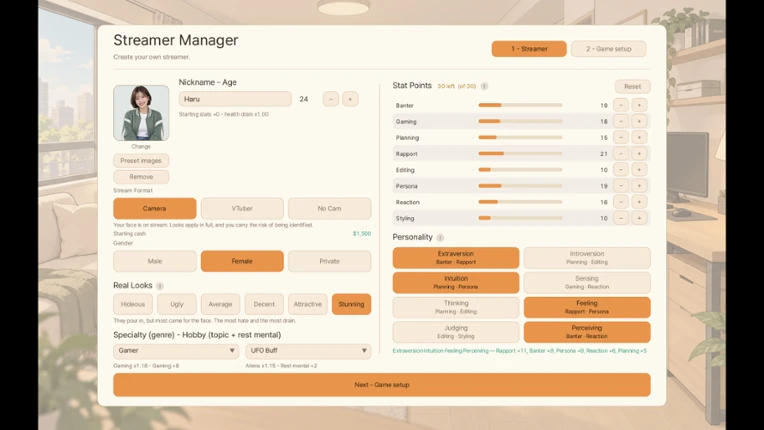Set Real Looks to Decent
The width and height of the screenshot is (764, 430).
[x=264, y=304]
